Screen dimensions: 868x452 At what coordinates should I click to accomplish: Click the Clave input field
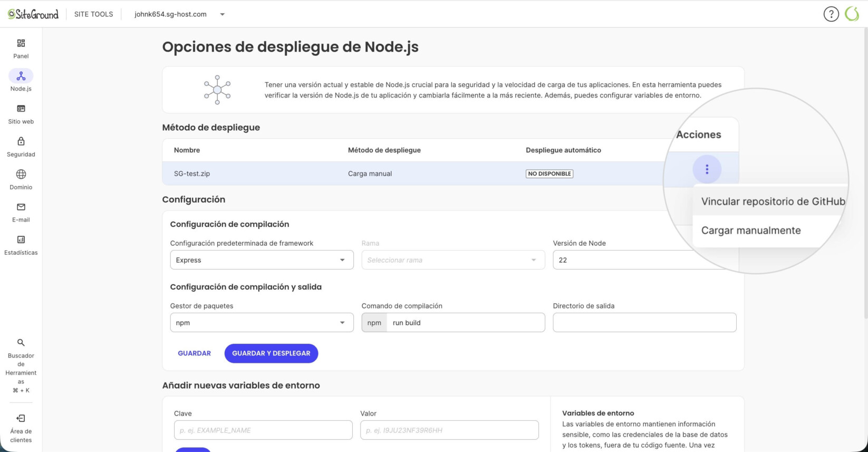click(x=263, y=430)
